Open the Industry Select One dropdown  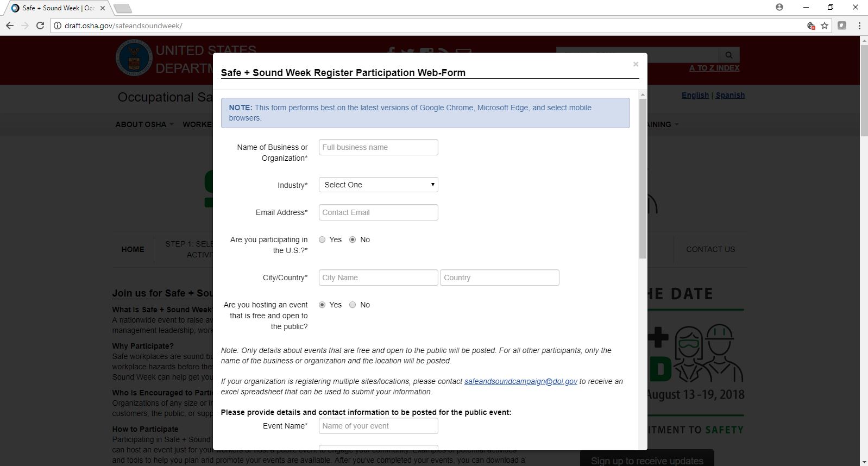click(x=379, y=185)
